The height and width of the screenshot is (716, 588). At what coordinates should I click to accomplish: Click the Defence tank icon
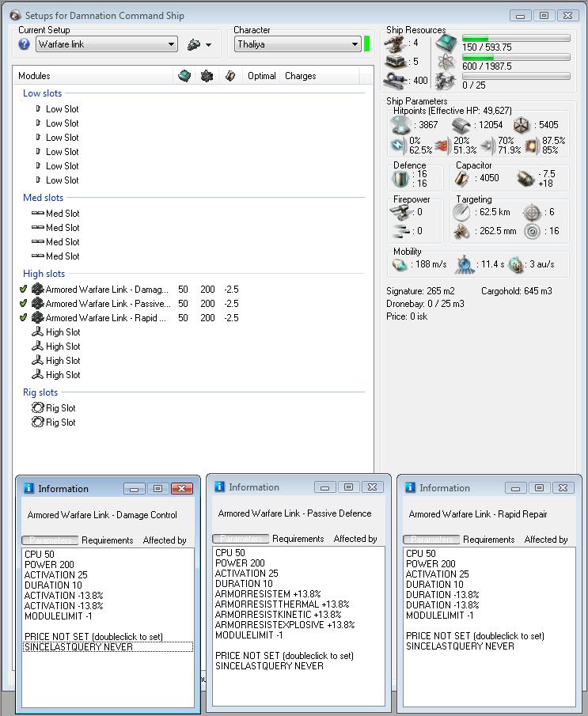400,179
